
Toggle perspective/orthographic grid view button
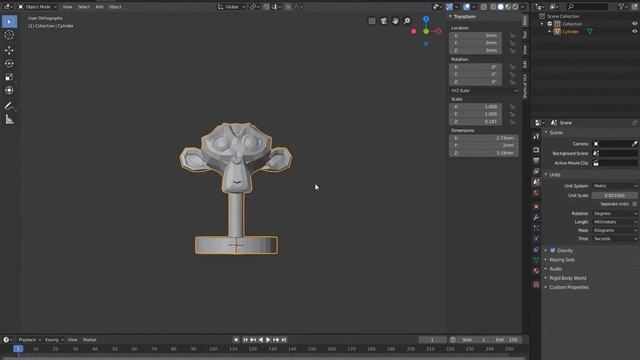(372, 21)
